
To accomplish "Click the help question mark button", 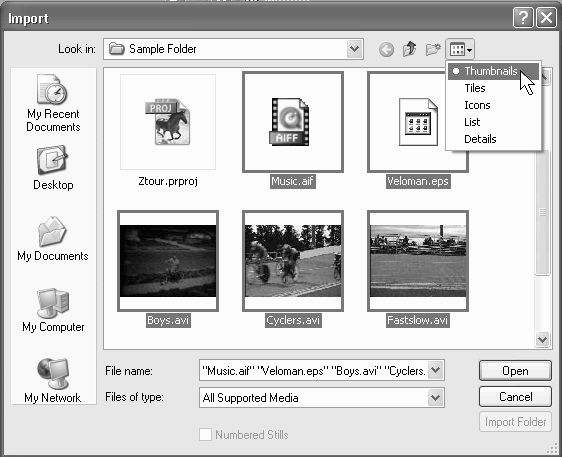I will [523, 17].
